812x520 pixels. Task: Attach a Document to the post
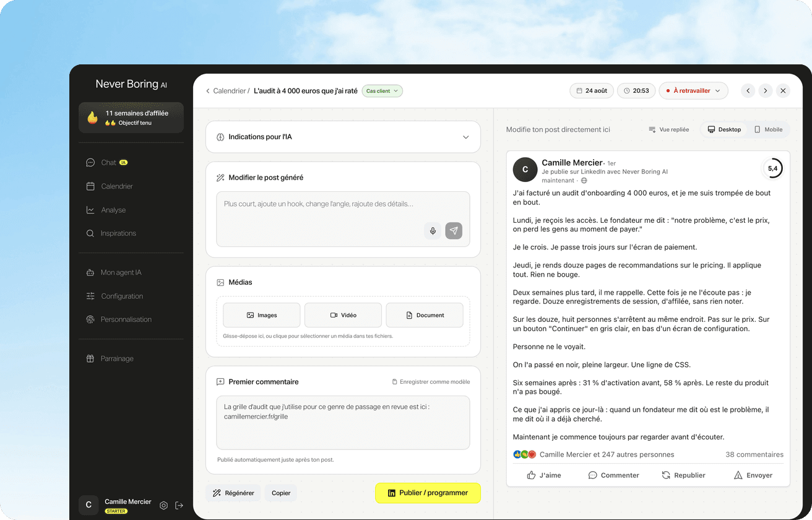click(x=425, y=315)
